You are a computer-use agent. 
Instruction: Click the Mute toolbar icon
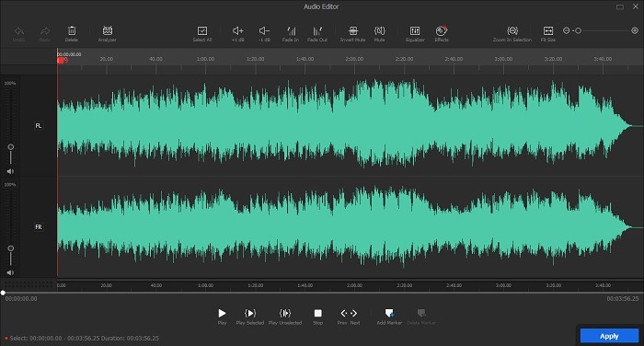click(x=379, y=30)
